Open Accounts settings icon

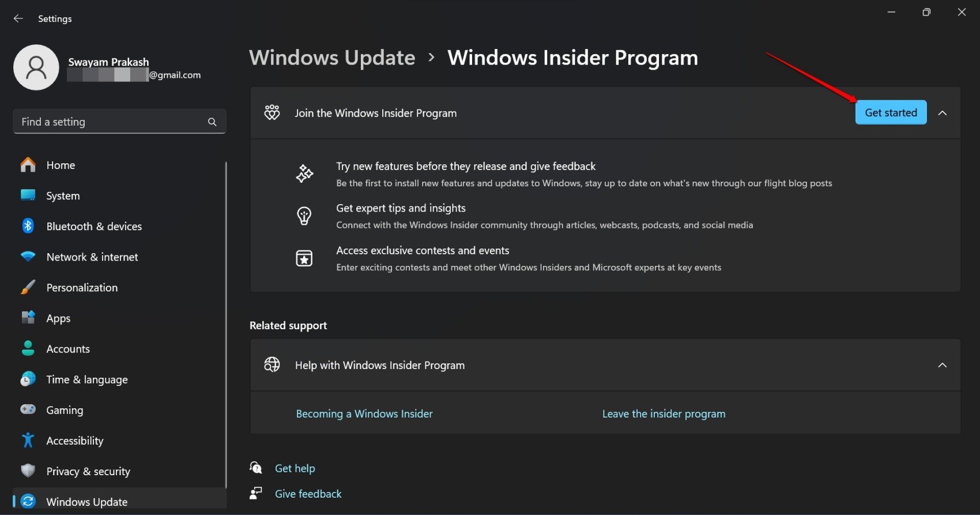coord(28,348)
